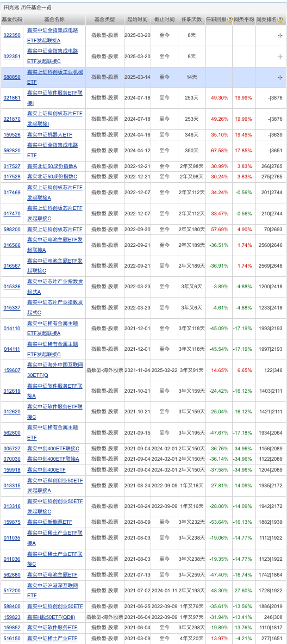This screenshot has height=644, width=287.
Task: Open 嘉实中创400ETF联接C fund link
Action: pyautogui.click(x=53, y=449)
